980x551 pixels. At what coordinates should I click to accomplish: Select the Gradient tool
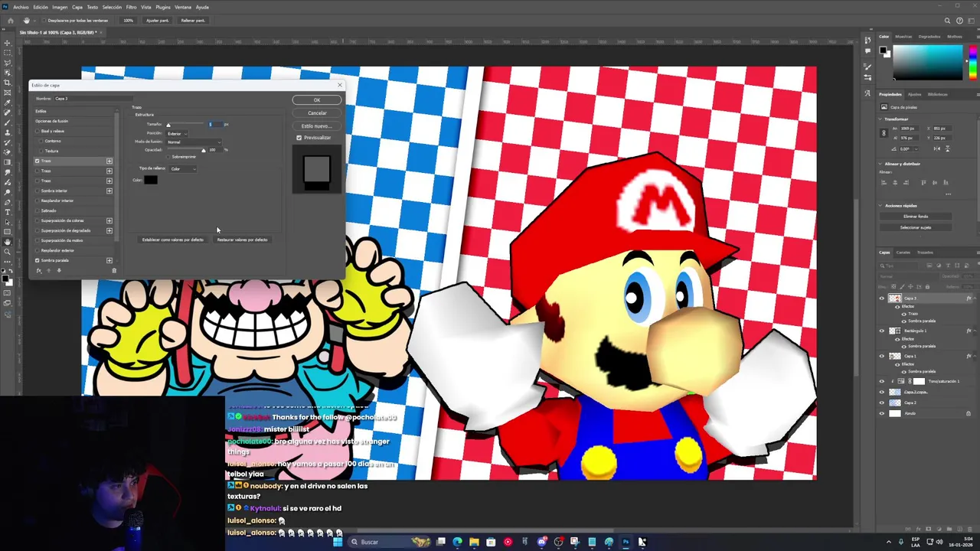pyautogui.click(x=7, y=161)
